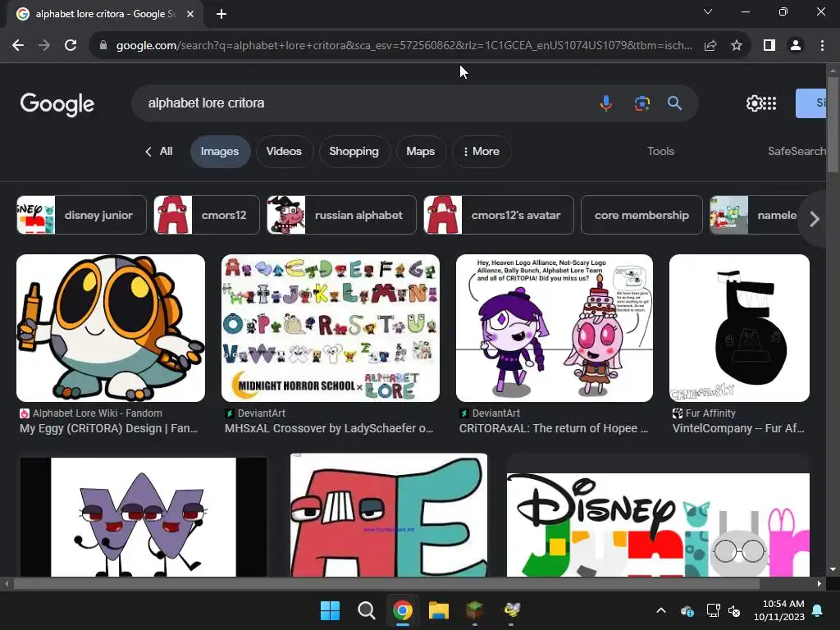The image size is (840, 630).
Task: Show hidden system tray icons
Action: tap(661, 610)
